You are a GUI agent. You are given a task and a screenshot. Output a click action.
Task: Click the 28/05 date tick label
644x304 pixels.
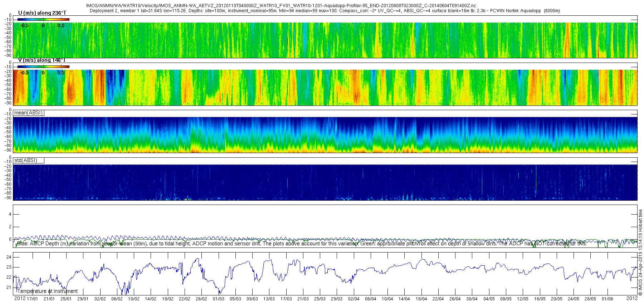590,299
